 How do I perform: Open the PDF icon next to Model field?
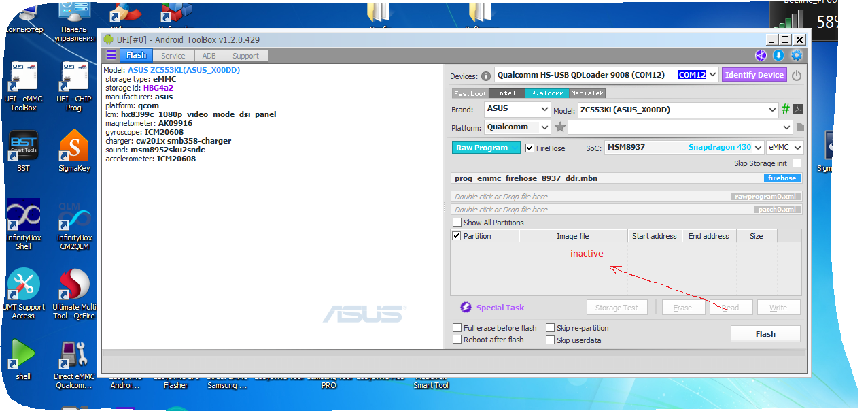[x=799, y=109]
